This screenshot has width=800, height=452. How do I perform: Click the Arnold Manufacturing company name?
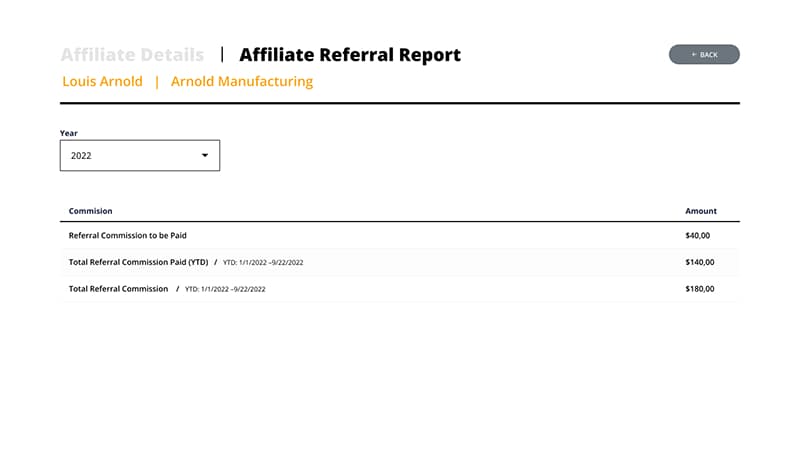(242, 82)
